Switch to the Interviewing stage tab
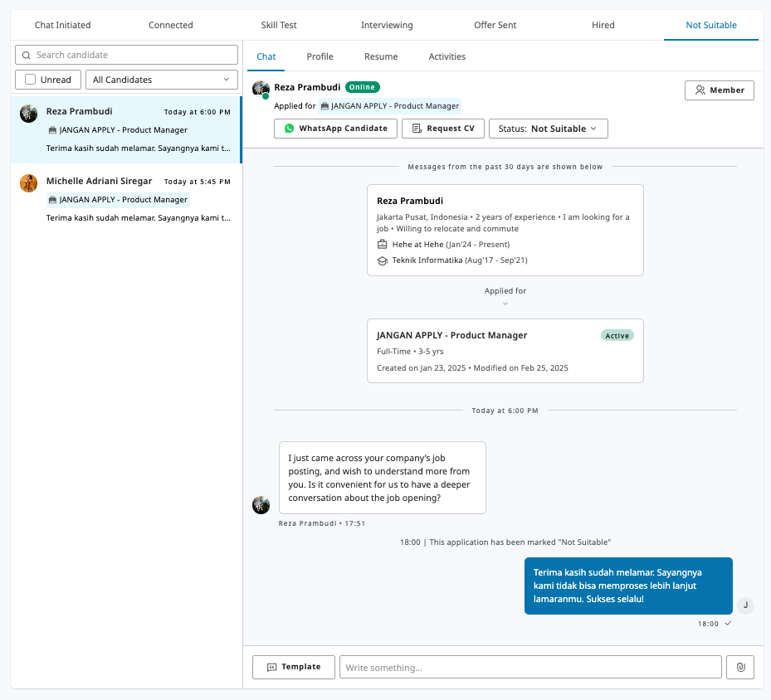The width and height of the screenshot is (771, 700). [x=387, y=25]
